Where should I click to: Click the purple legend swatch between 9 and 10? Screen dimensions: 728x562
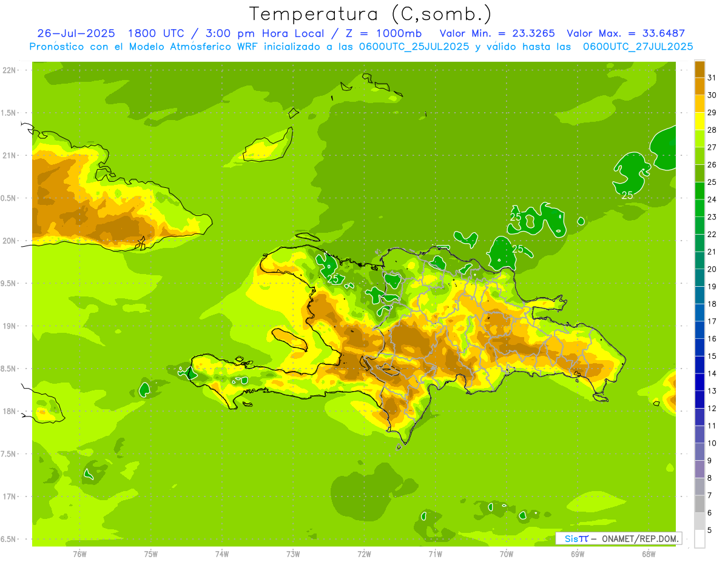click(x=699, y=452)
